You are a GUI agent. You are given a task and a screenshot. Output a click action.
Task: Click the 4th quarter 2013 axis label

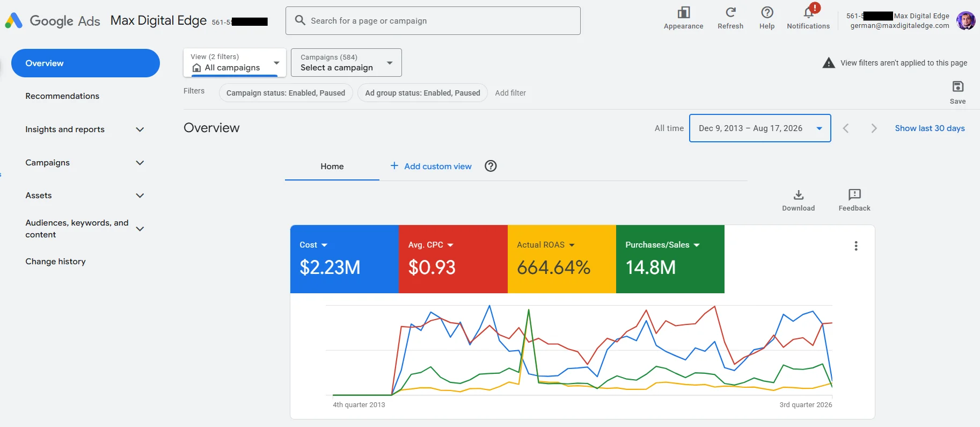point(359,405)
